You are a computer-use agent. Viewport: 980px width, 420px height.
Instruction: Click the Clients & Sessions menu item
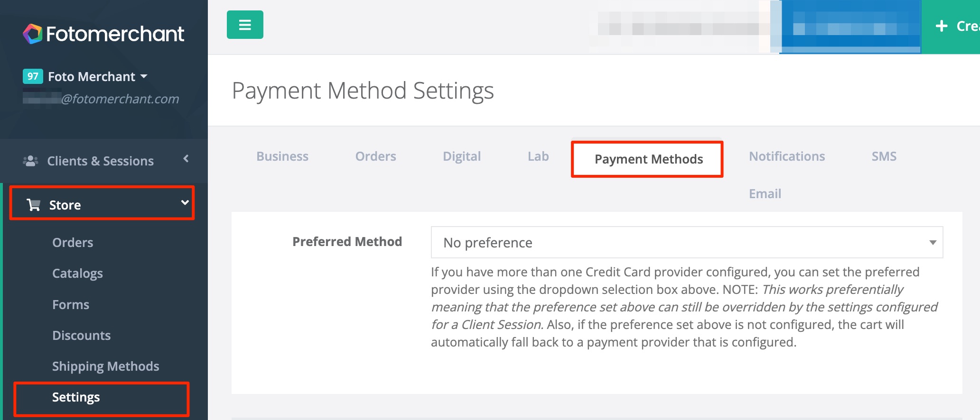click(104, 161)
